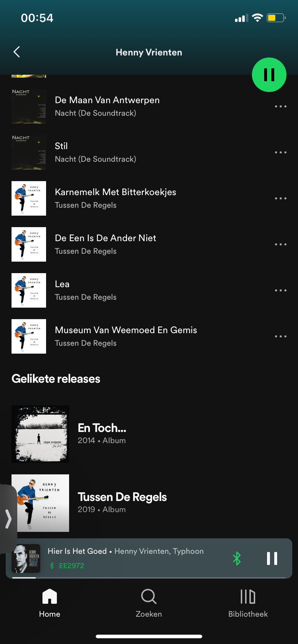
Task: Tap the Bluetooth device icon in mini player
Action: 237,558
